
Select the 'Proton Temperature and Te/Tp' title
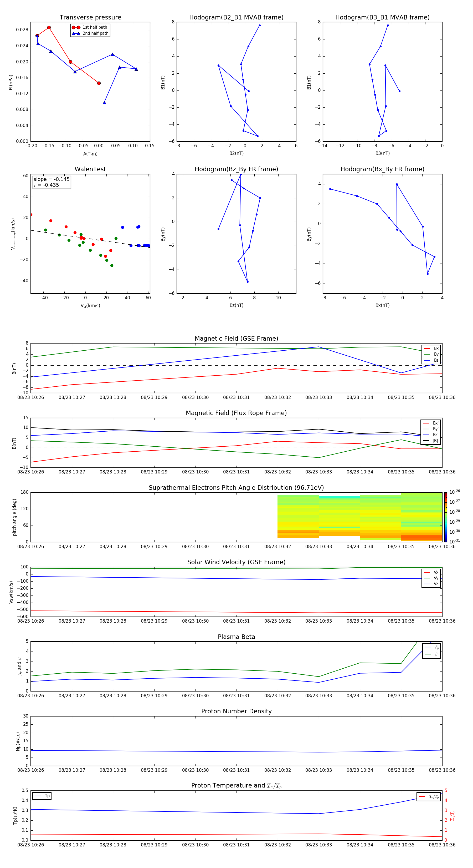(x=236, y=786)
